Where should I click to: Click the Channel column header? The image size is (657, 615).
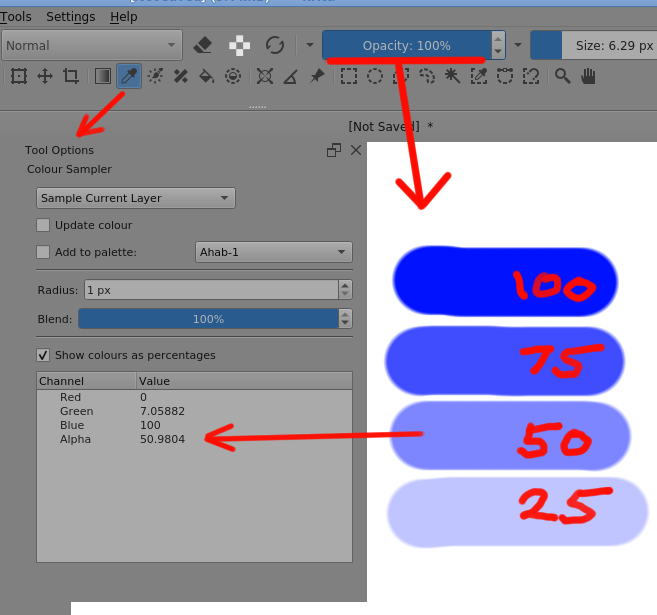pos(86,381)
